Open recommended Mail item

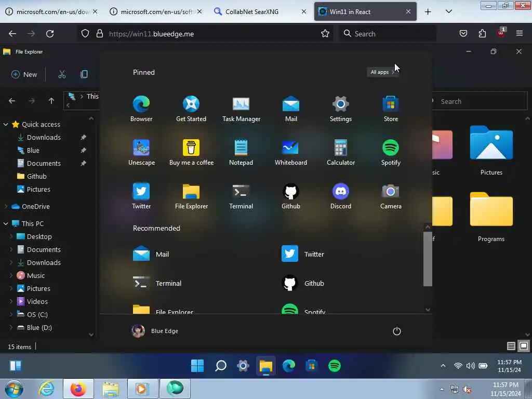coord(151,254)
